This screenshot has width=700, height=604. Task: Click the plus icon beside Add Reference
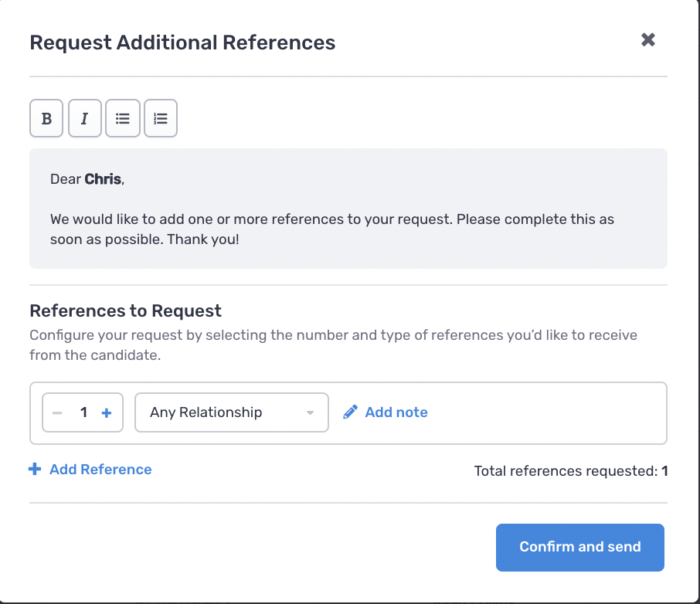(x=35, y=469)
